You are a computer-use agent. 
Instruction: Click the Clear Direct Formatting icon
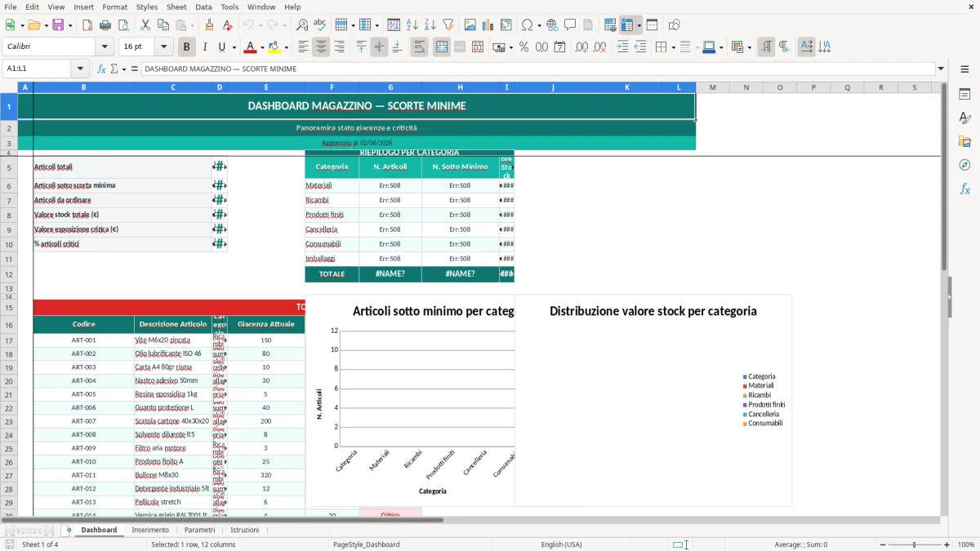[228, 25]
